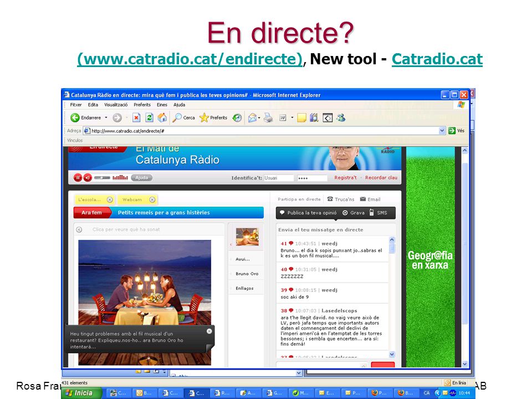Click the Ajuda help pill button
This screenshot has height=399, width=532.
tap(141, 177)
